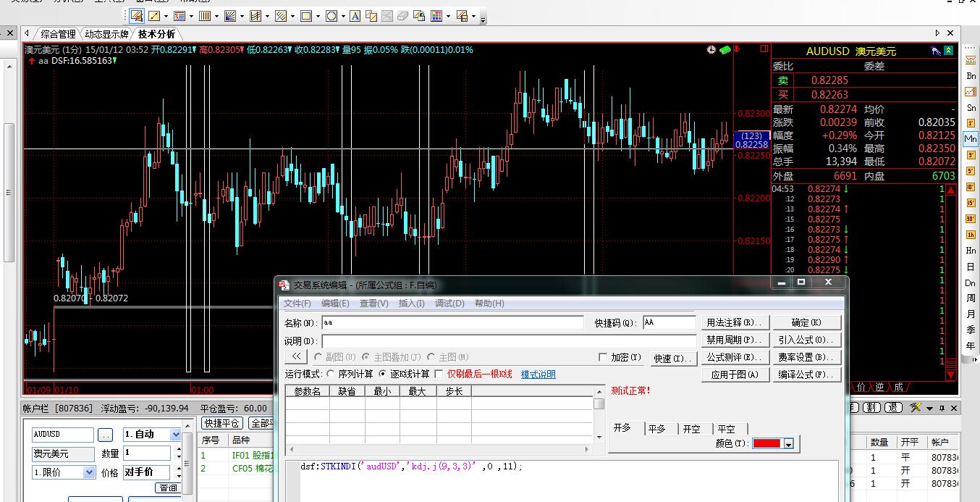This screenshot has height=502, width=980.
Task: Open dropdown arrow beside color palette tool
Action: (448, 16)
